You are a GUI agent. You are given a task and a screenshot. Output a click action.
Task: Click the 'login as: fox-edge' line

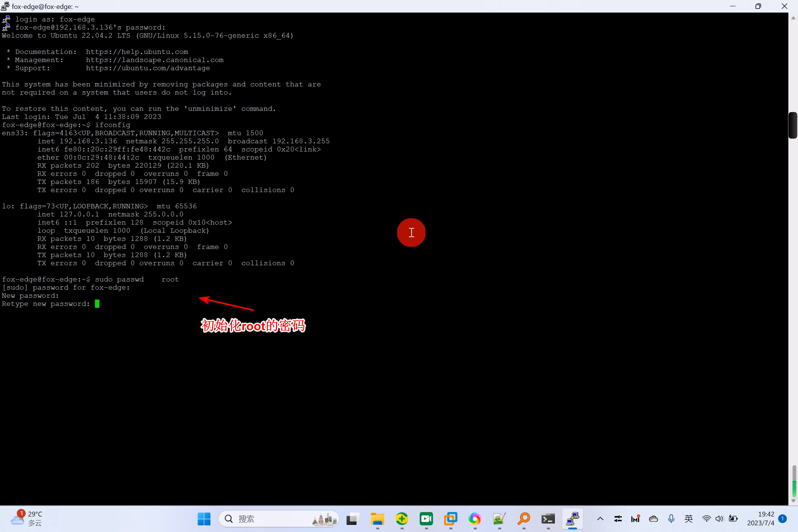tap(55, 19)
